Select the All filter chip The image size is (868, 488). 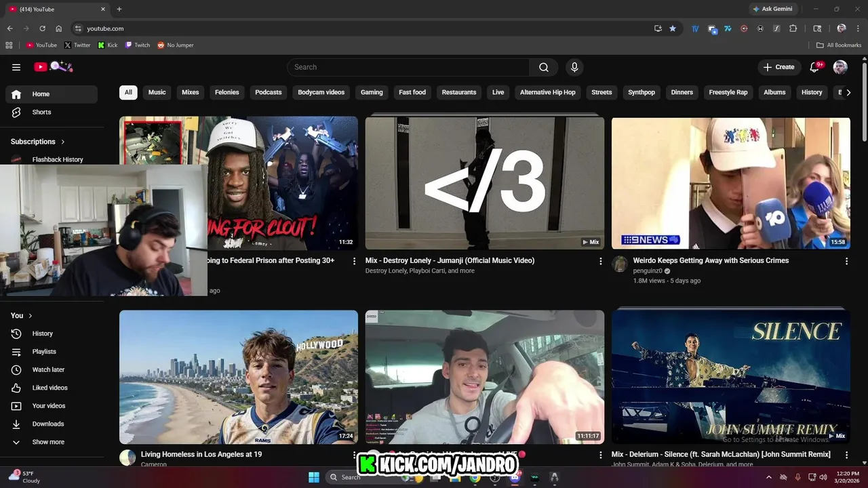click(128, 92)
